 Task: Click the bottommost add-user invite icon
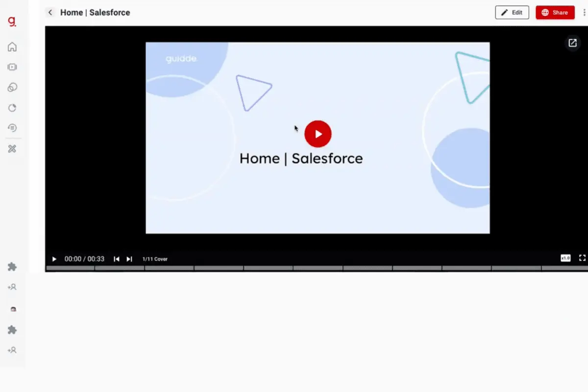click(12, 350)
